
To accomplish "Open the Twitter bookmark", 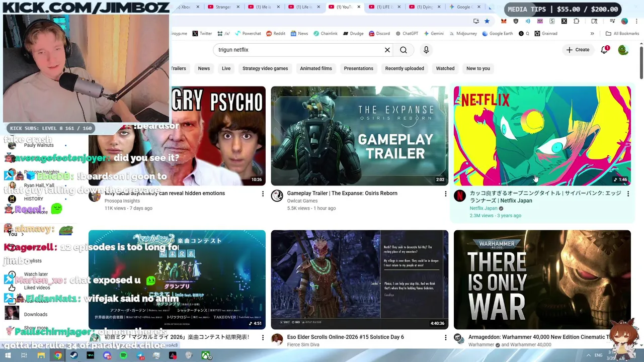I will pyautogui.click(x=202, y=34).
